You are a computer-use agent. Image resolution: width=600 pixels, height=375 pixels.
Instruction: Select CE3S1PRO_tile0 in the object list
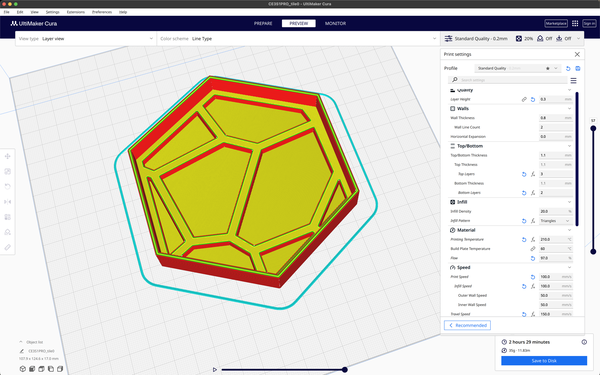(x=41, y=351)
